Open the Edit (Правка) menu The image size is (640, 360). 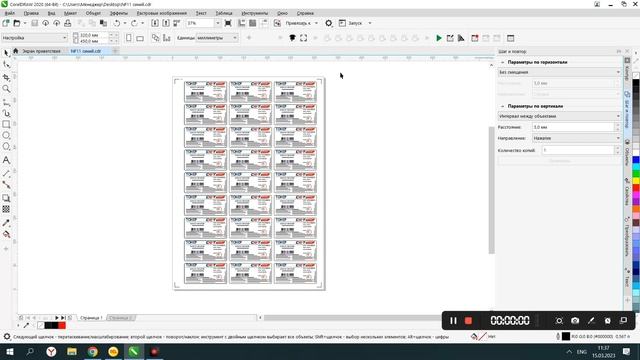pyautogui.click(x=31, y=13)
